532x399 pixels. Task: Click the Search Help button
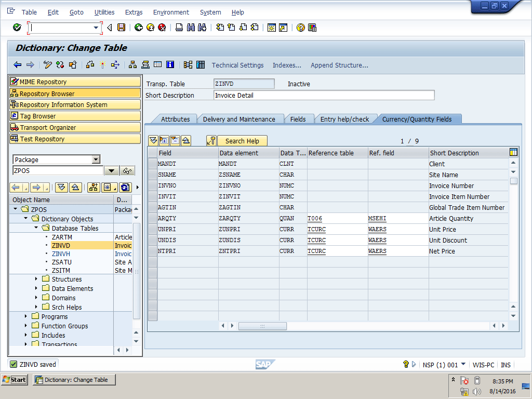pos(242,141)
